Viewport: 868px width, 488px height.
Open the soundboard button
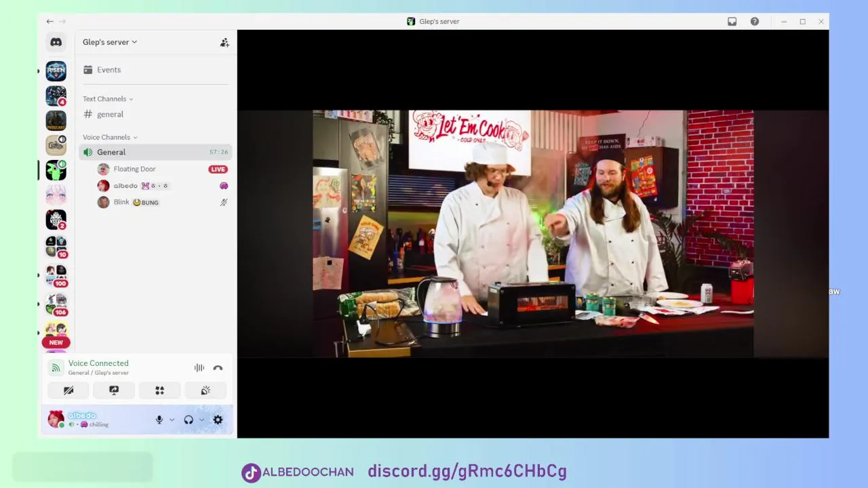[205, 390]
